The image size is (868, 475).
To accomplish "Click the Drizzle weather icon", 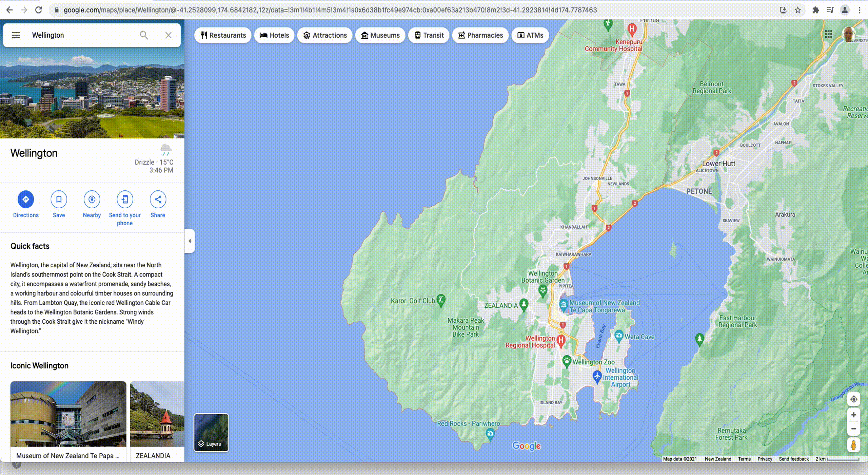I will (166, 150).
